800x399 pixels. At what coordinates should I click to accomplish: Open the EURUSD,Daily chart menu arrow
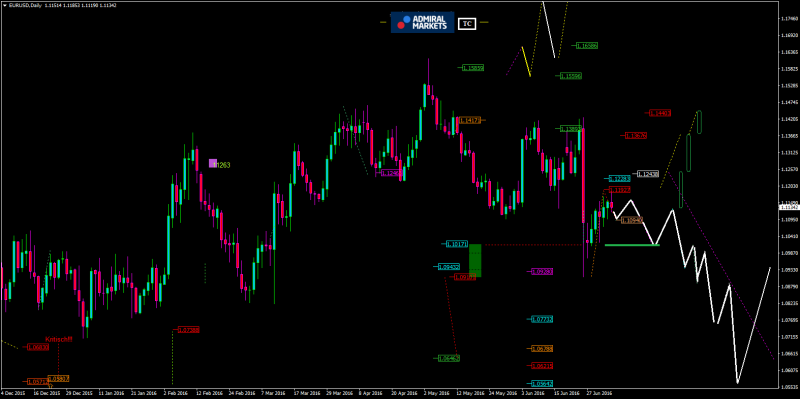tap(5, 5)
